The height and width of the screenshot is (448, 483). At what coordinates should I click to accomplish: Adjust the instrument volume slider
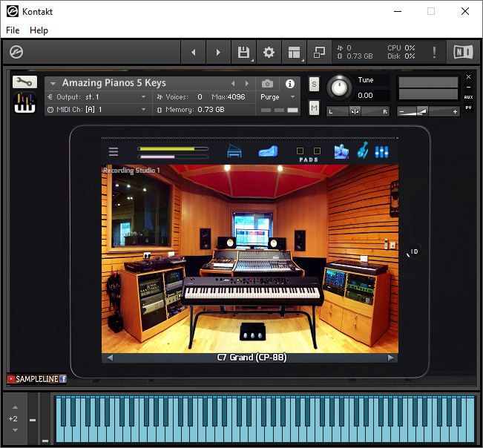[428, 111]
